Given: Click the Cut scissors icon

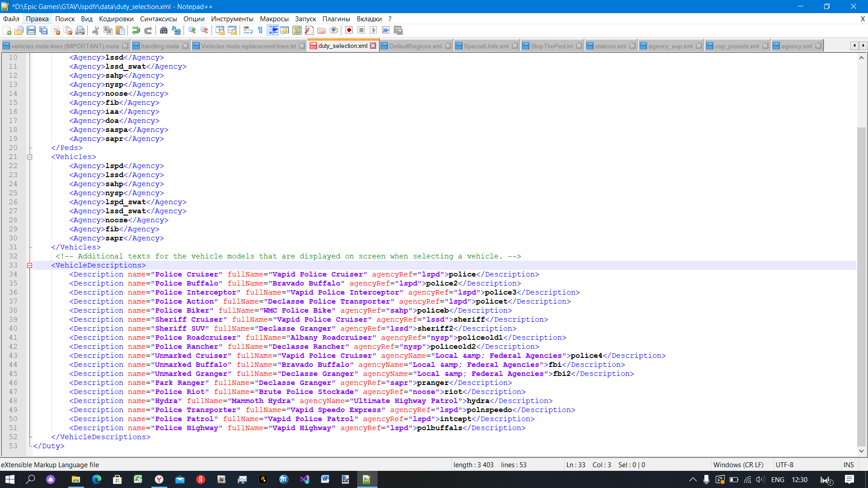Looking at the screenshot, I should click(95, 30).
